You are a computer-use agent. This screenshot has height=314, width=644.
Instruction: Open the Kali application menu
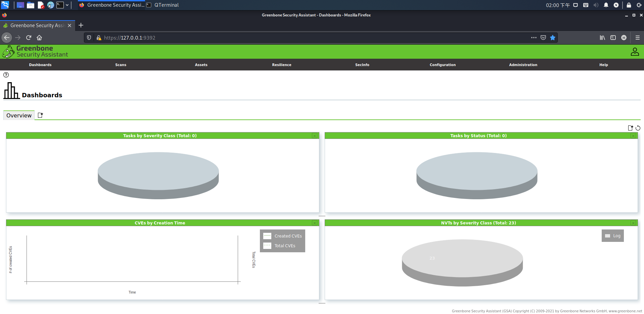point(5,5)
